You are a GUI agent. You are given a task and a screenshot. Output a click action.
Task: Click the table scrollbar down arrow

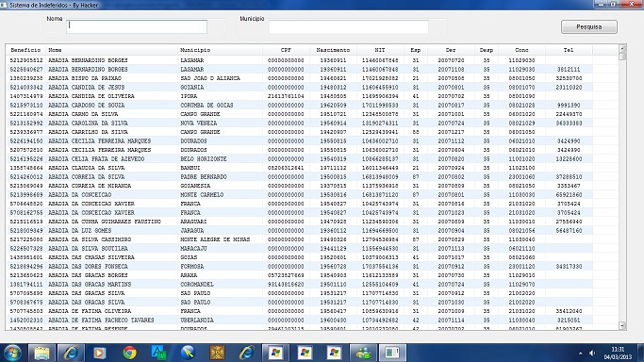click(x=622, y=325)
